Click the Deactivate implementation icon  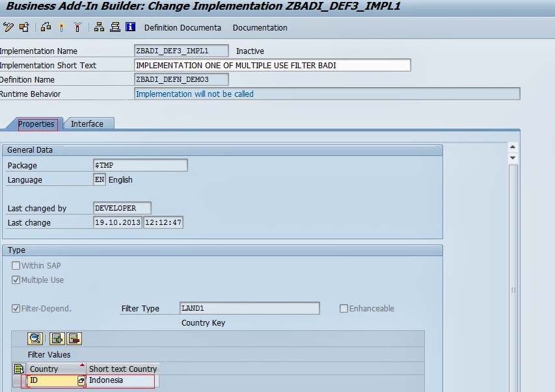point(77,27)
